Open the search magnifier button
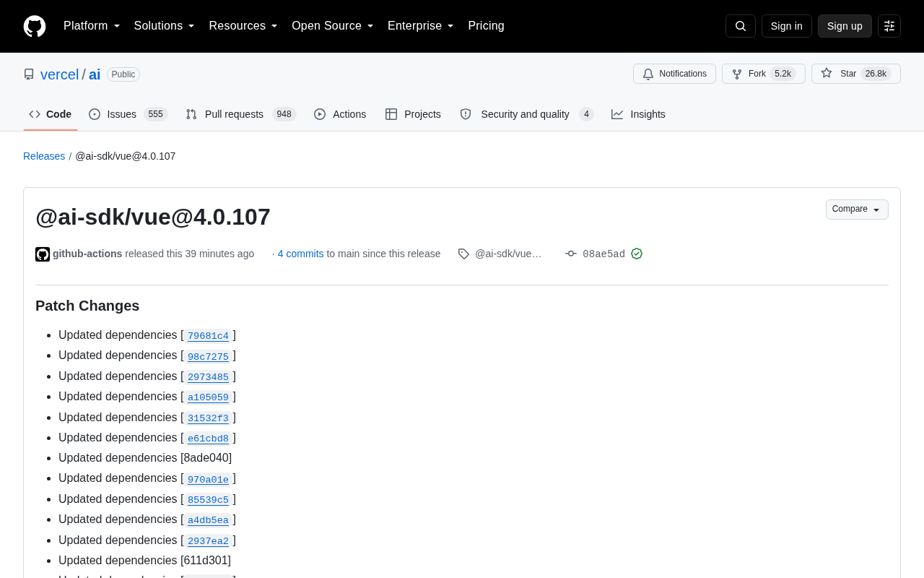924x578 pixels. 741,26
